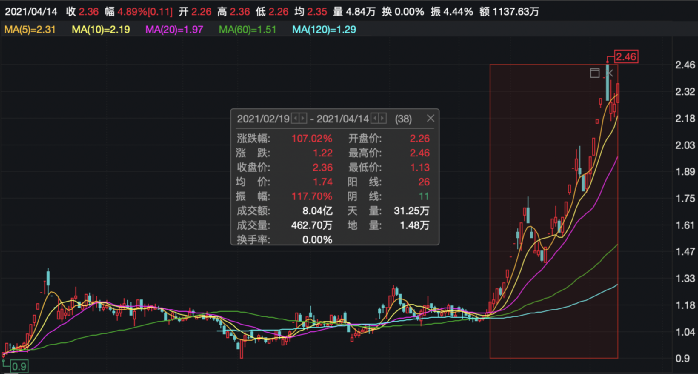Click the window icon in the selection box
The width and height of the screenshot is (698, 374).
coord(595,73)
